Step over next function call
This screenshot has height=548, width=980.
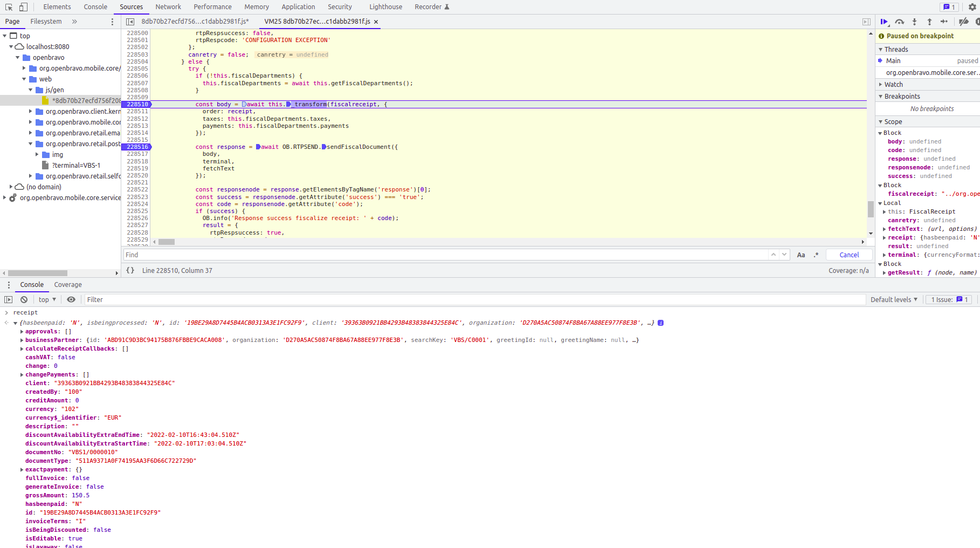[x=899, y=22]
